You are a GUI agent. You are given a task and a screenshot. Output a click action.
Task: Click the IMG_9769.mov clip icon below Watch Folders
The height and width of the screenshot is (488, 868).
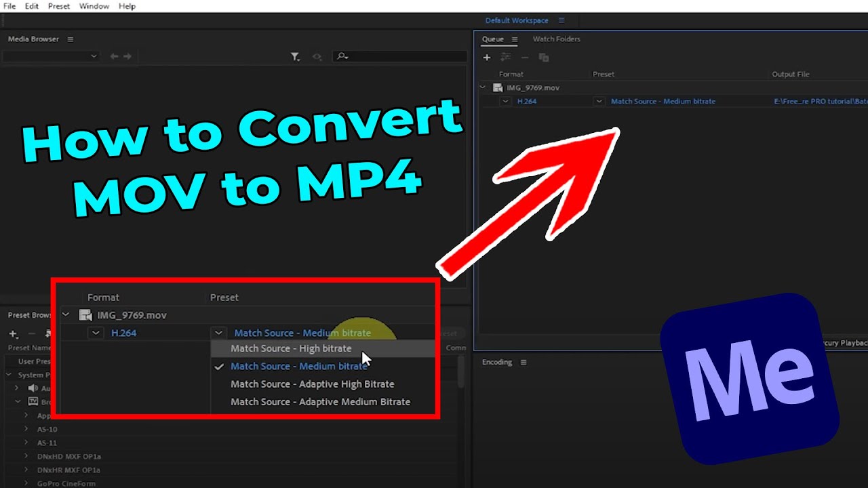click(x=498, y=88)
